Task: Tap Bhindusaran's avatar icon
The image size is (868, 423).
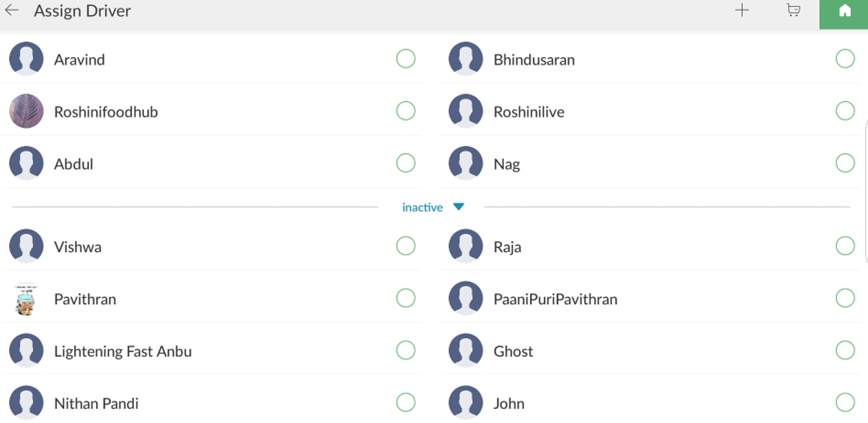Action: pos(466,59)
